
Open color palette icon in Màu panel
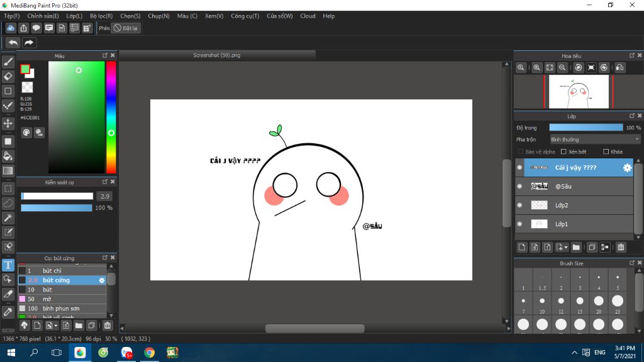click(26, 133)
